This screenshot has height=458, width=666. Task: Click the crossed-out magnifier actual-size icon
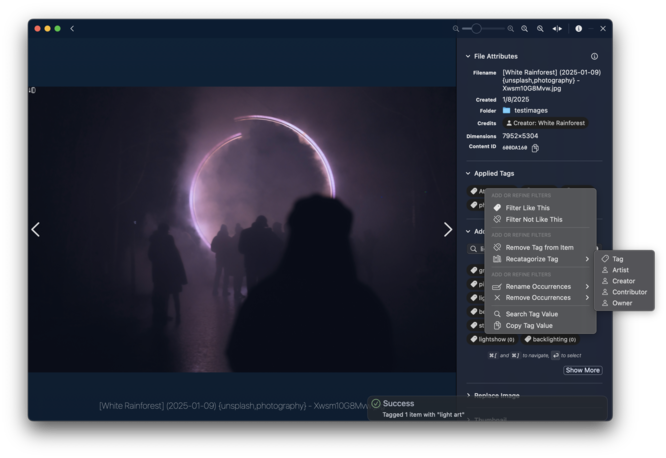click(540, 28)
